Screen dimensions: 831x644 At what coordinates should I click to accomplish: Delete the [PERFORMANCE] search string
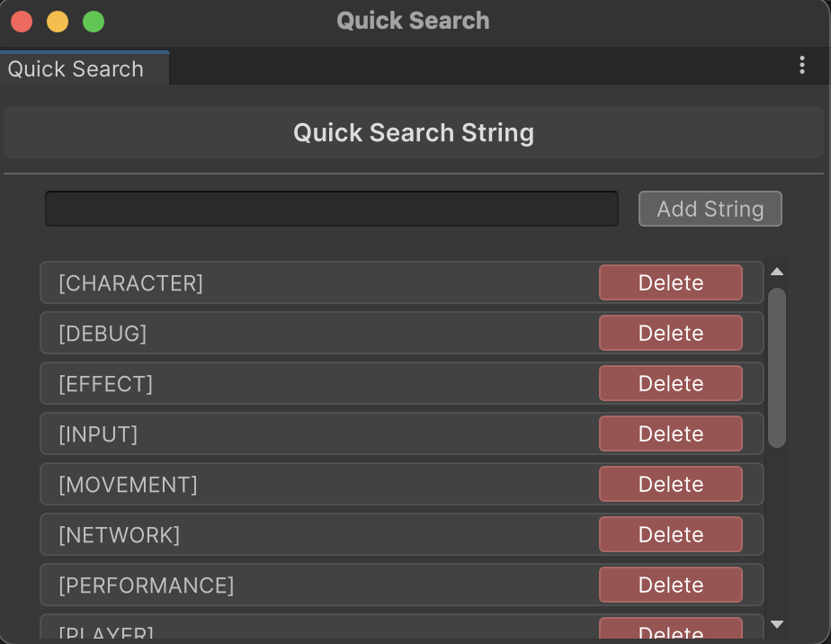(x=670, y=585)
